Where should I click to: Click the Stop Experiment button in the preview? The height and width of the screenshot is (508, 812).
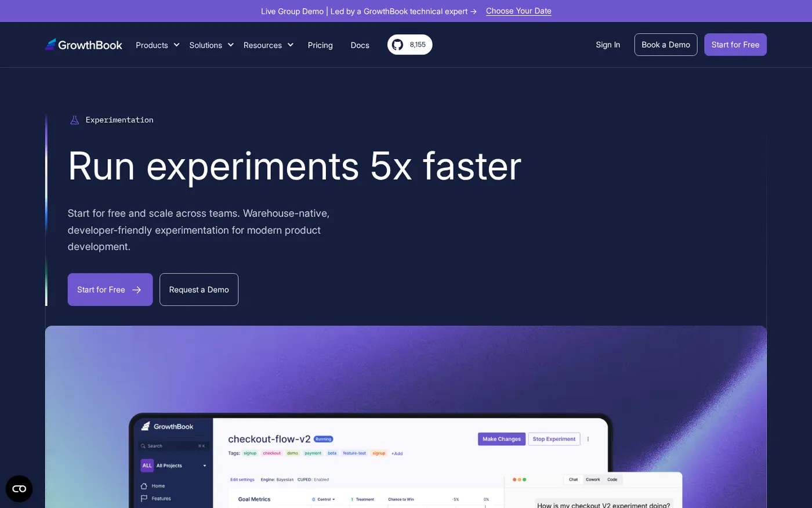554,439
